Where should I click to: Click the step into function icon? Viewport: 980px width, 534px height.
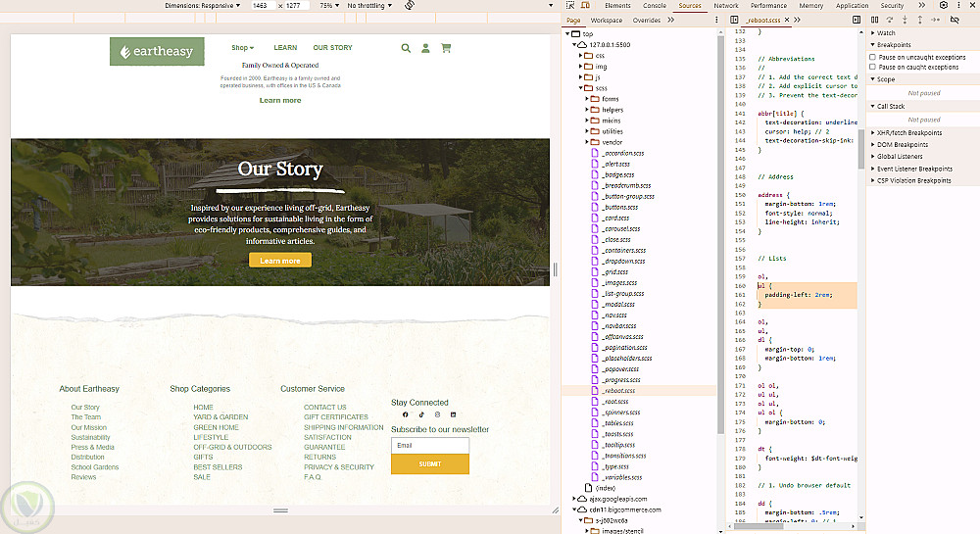pyautogui.click(x=905, y=20)
